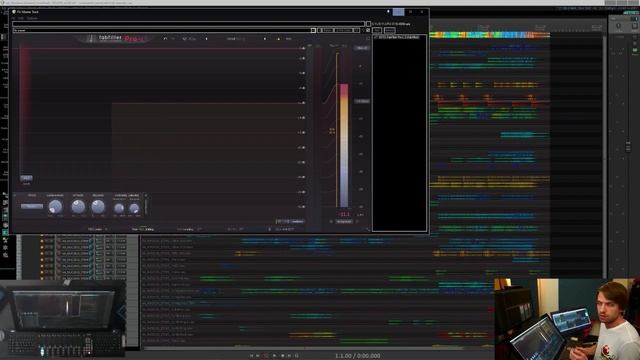
Task: Toggle the A/B compare button
Action: [x=185, y=39]
